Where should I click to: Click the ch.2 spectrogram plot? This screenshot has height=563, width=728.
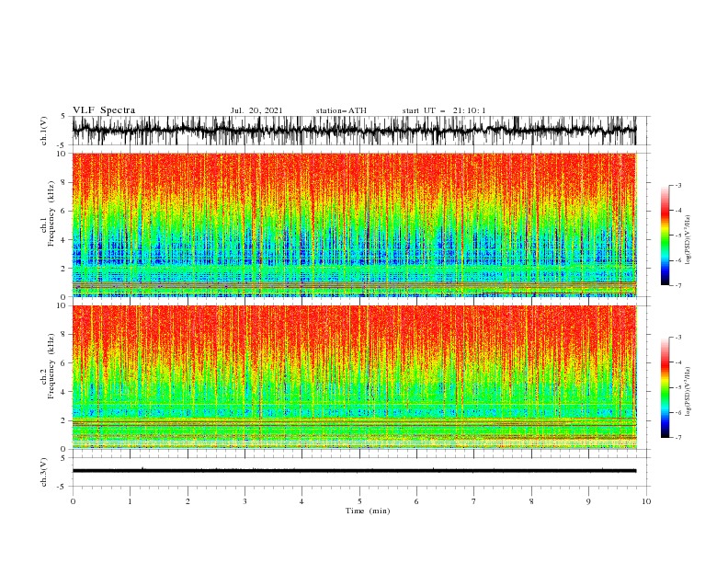pos(355,377)
